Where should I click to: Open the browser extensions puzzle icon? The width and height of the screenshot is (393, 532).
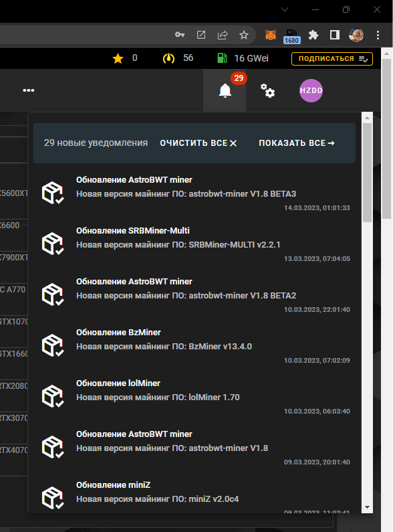click(313, 35)
